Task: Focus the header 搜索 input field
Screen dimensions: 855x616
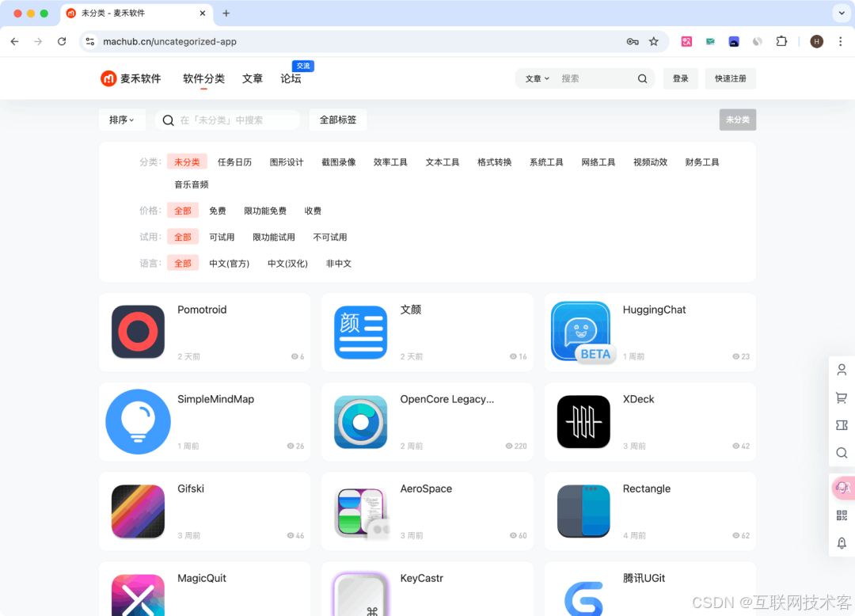Action: click(596, 78)
